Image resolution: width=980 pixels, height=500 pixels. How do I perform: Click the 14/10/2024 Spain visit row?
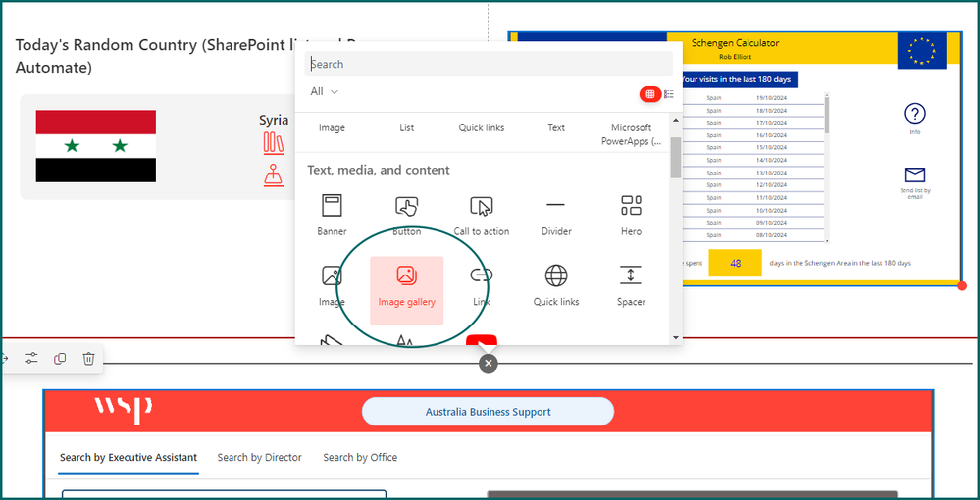point(753,160)
